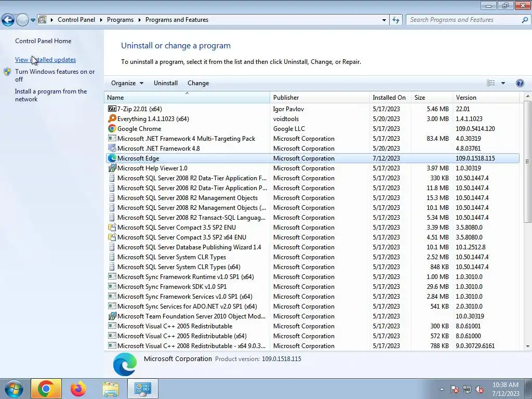Expand the Organize dropdown menu
The height and width of the screenshot is (399, 532).
pyautogui.click(x=127, y=83)
